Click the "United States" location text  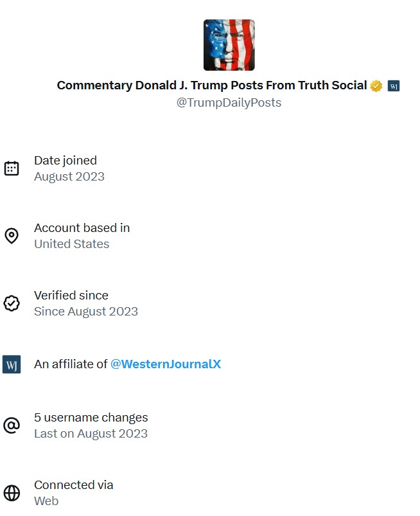click(x=71, y=244)
